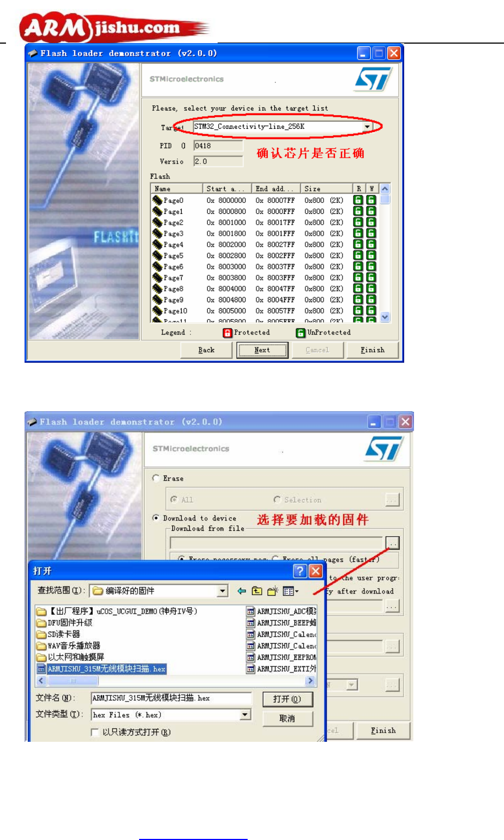The height and width of the screenshot is (840, 504).
Task: Click the red Protected legend lock icon
Action: coord(227,333)
